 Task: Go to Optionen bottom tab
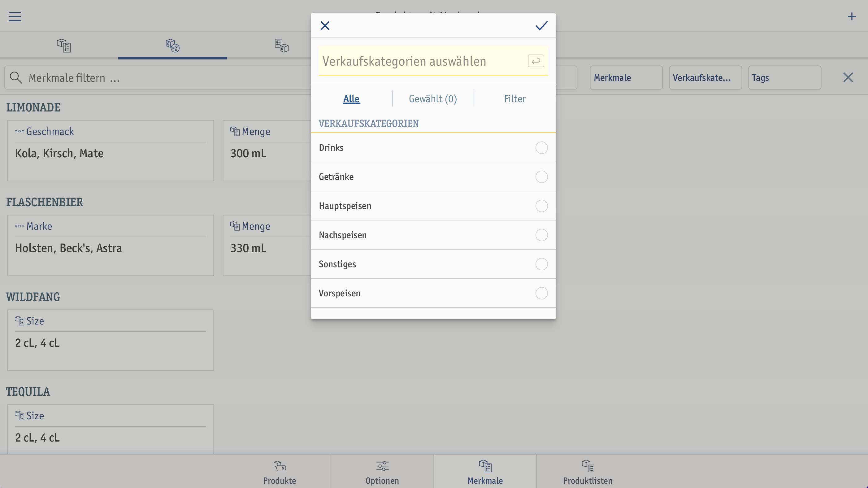(382, 472)
